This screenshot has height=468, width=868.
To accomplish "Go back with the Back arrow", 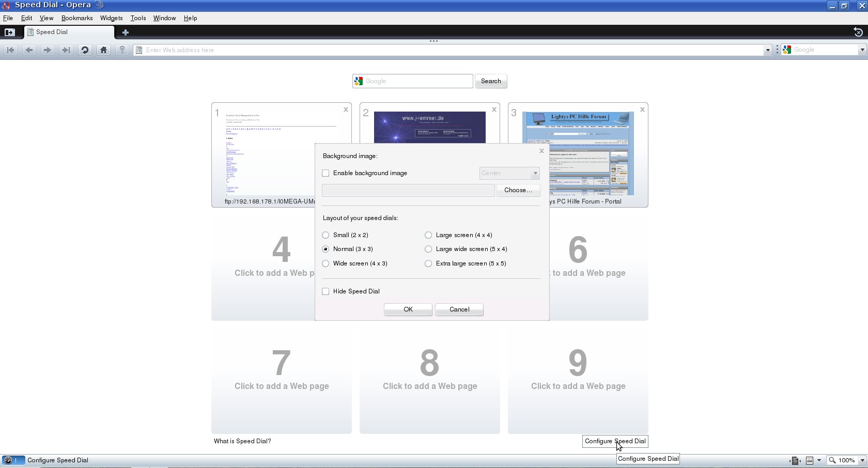I will click(29, 50).
